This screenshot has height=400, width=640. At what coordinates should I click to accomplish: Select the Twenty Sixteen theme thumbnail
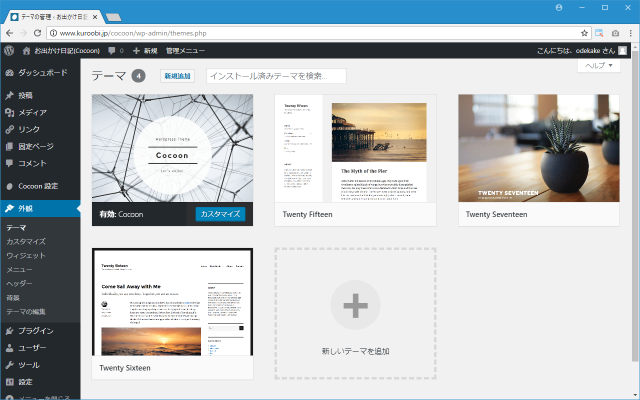click(x=172, y=302)
